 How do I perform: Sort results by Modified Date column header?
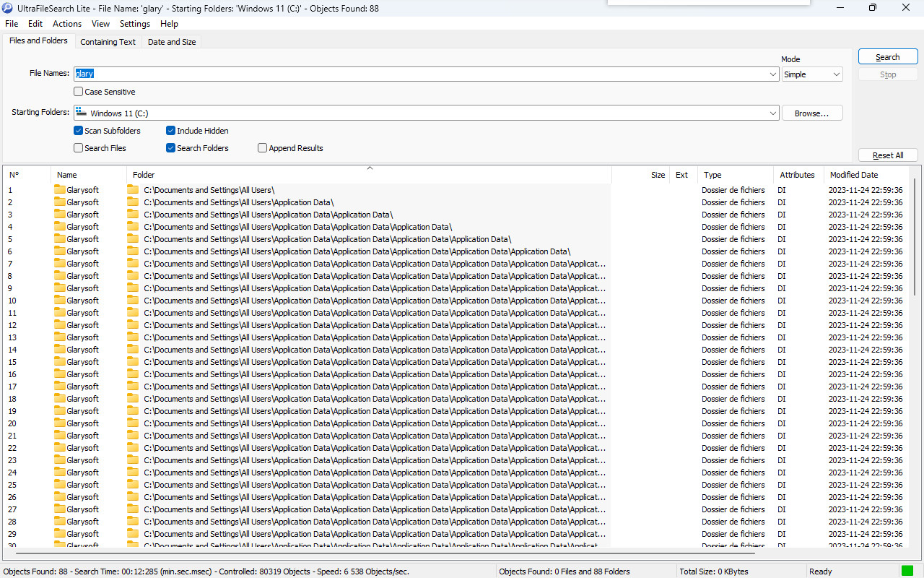click(x=866, y=175)
